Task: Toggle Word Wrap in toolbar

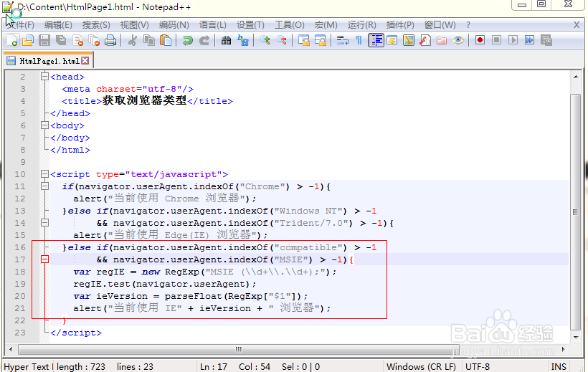Action: tap(342, 40)
